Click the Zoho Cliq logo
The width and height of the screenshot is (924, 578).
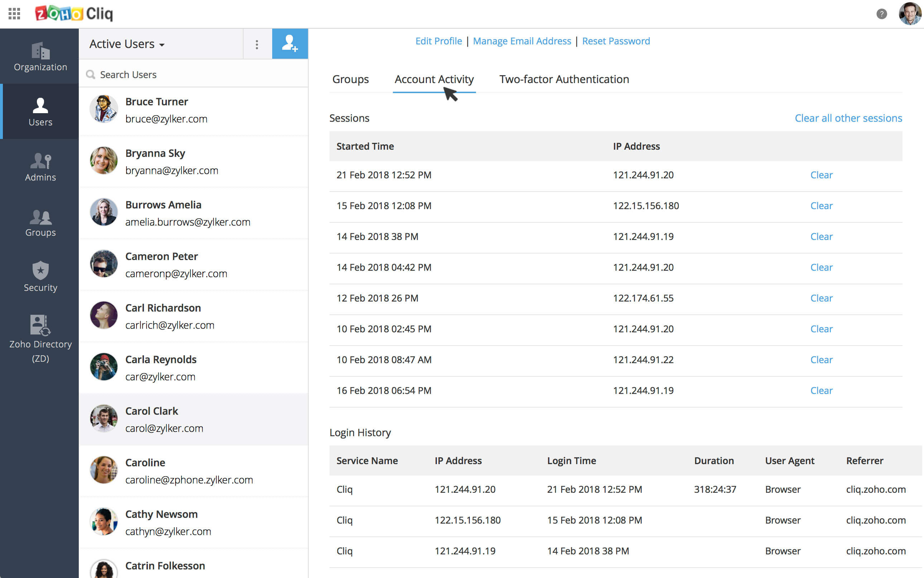tap(74, 14)
